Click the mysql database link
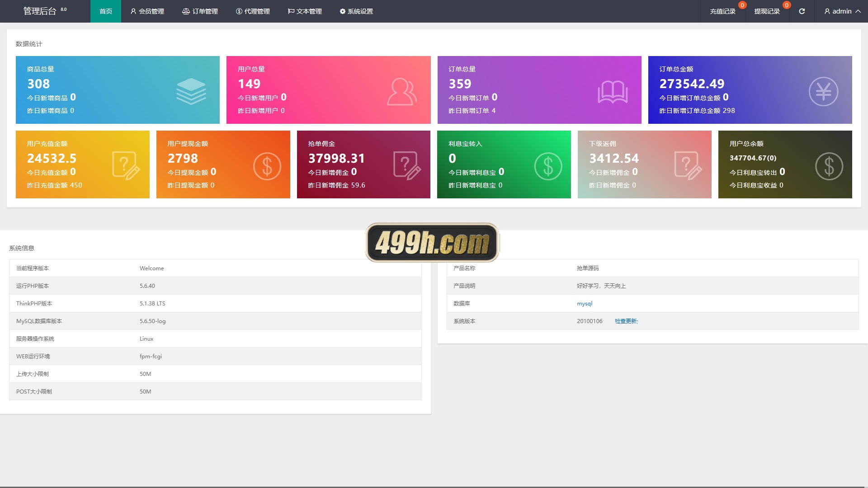The width and height of the screenshot is (868, 488). coord(585,304)
